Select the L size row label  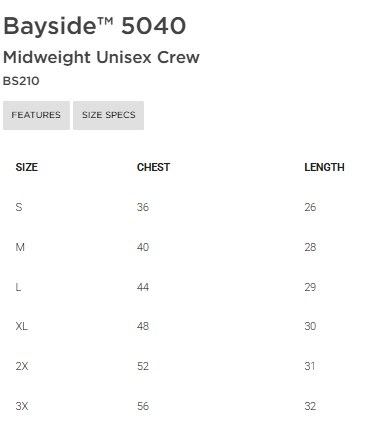(x=18, y=287)
